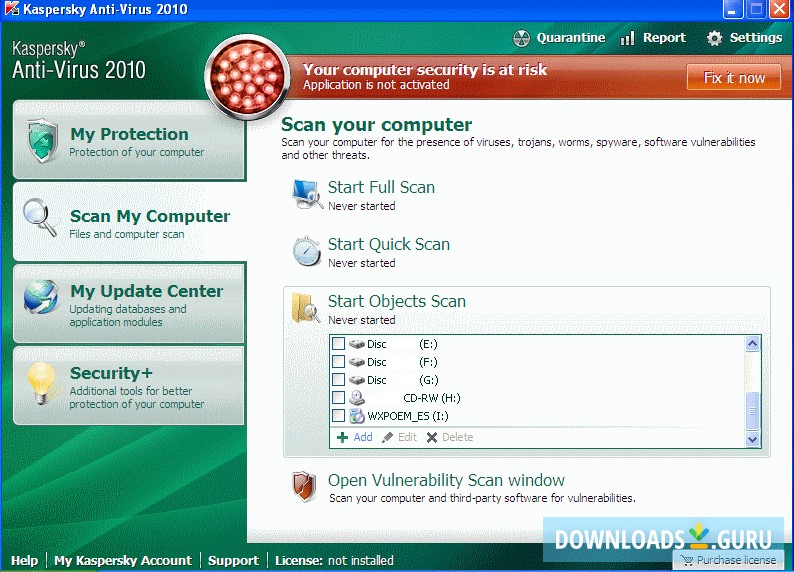Click the Kaspersky logo in title bar
The image size is (794, 572).
point(11,9)
